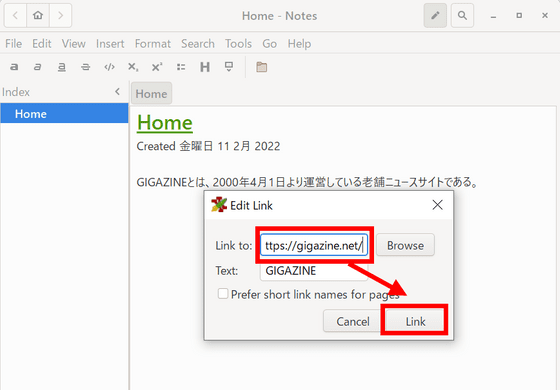Open the Help menu

pyautogui.click(x=299, y=44)
